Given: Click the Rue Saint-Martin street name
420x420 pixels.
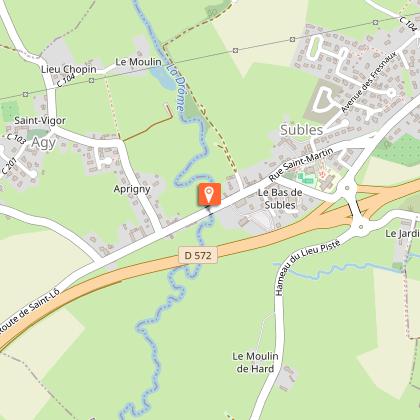Looking at the screenshot, I should click(x=301, y=165).
